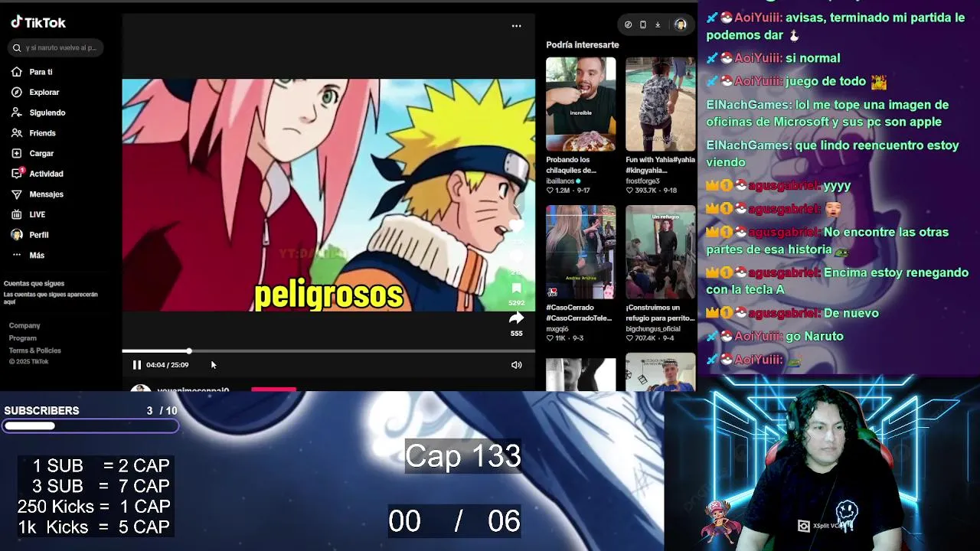The width and height of the screenshot is (980, 551).
Task: Share the video showing 555 shares
Action: tap(516, 318)
